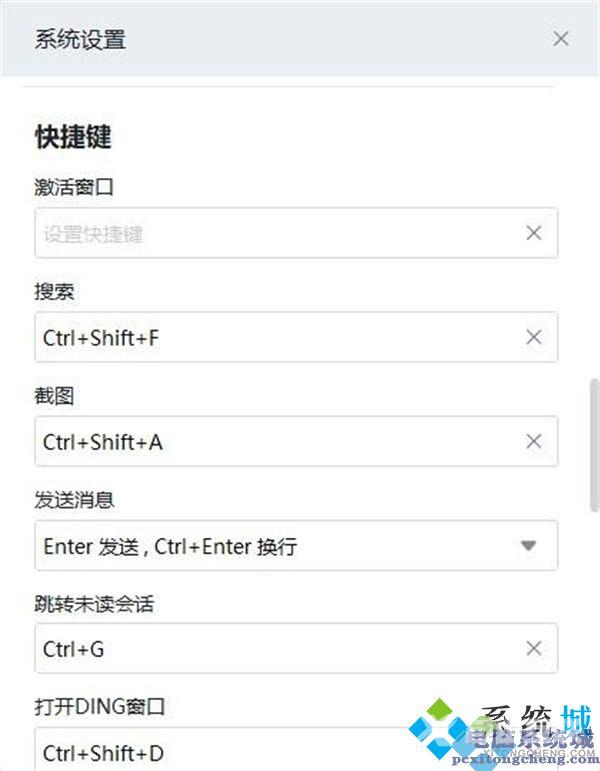Focus the 激活窗口 设置快捷键 input
600x771 pixels.
[x=270, y=233]
